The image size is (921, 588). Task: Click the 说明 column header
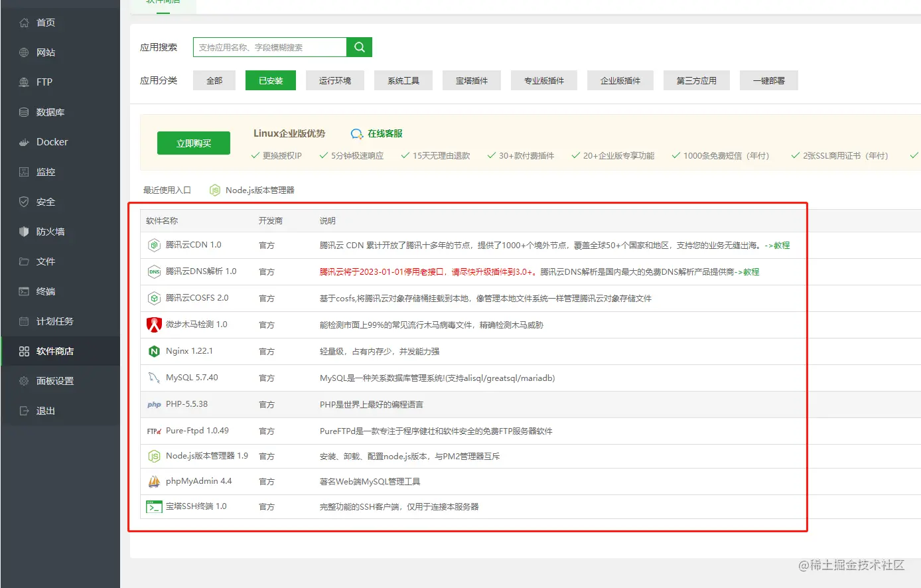pyautogui.click(x=328, y=221)
